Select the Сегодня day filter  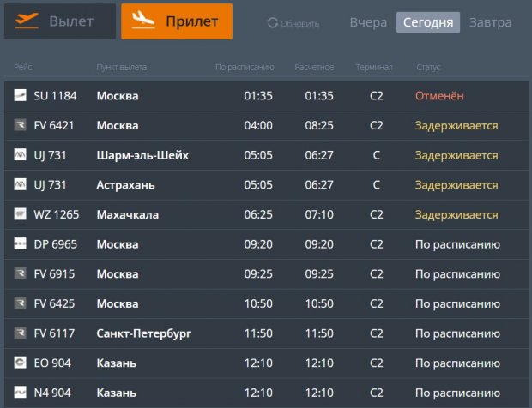(x=427, y=22)
